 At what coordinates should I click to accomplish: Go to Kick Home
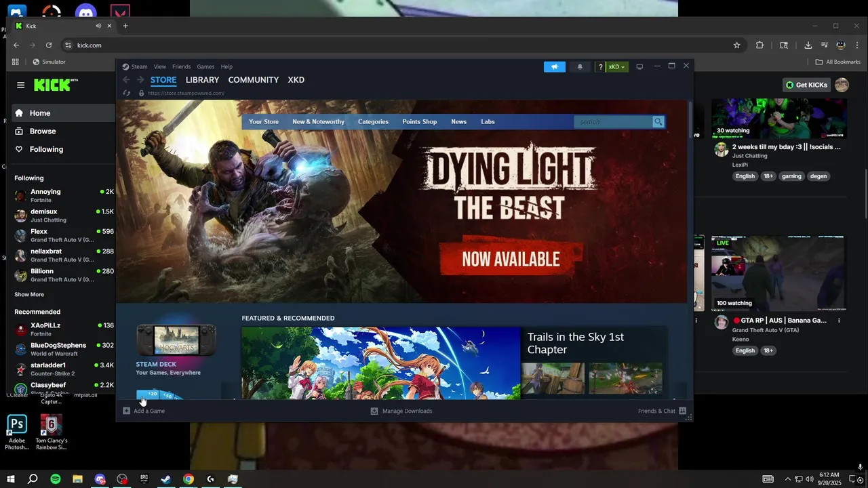point(64,113)
